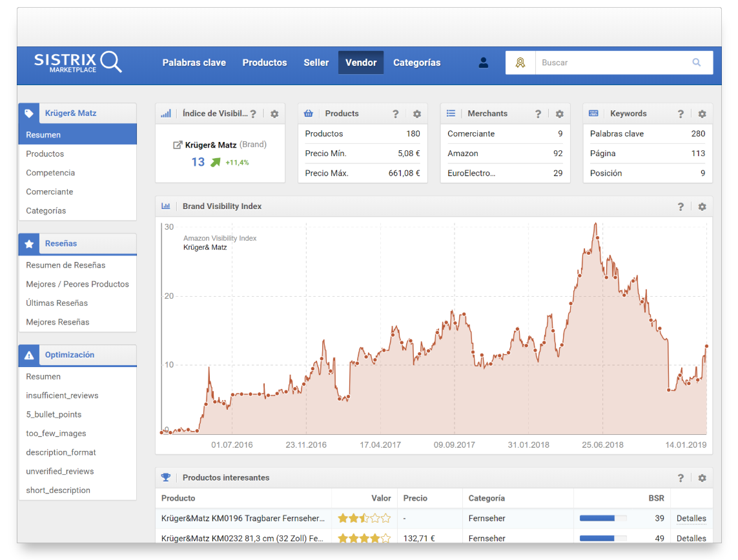Click the search magnifier icon
This screenshot has width=738, height=560.
tap(697, 63)
